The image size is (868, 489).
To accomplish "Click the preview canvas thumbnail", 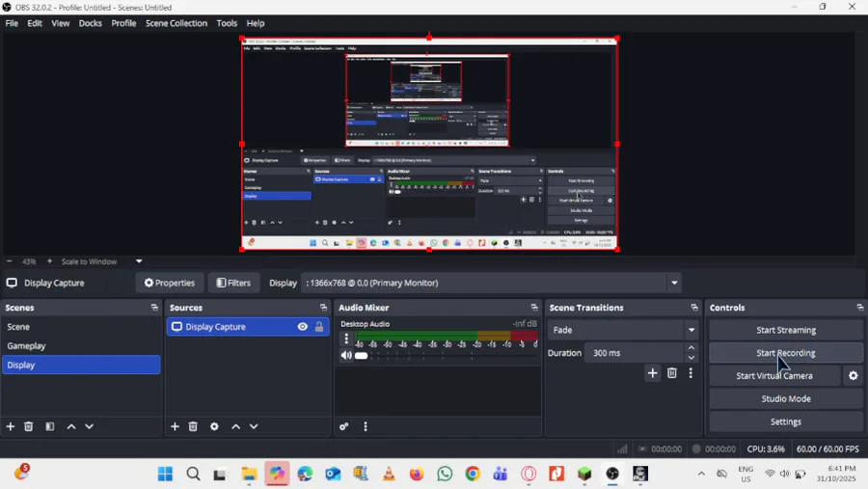I will (429, 144).
